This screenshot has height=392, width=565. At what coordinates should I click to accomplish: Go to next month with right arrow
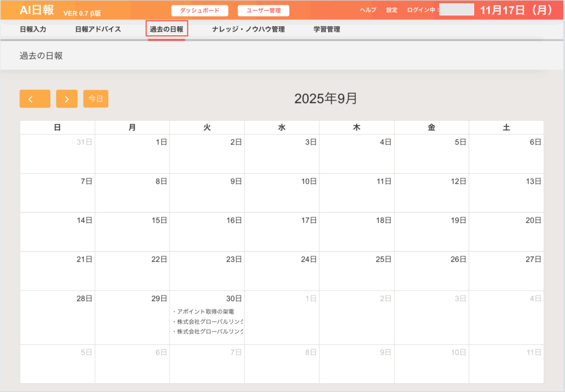(x=67, y=99)
